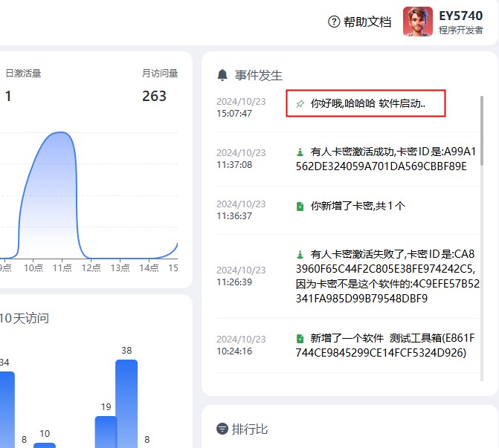
Task: Open the EY5740 user avatar
Action: 417,22
